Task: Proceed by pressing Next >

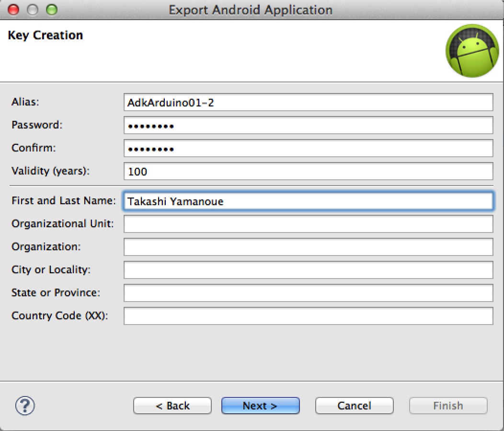Action: [x=260, y=406]
